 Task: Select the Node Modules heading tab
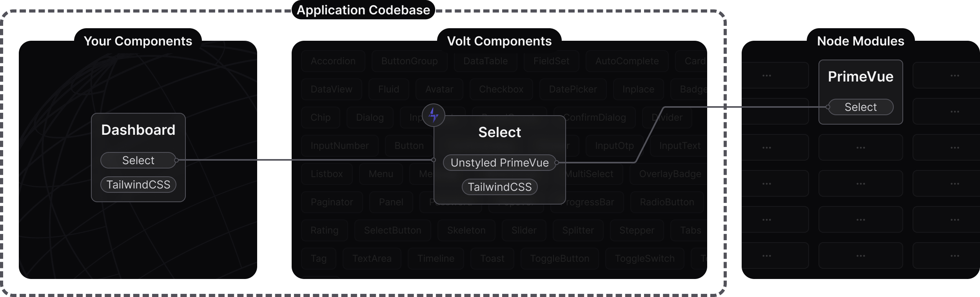[x=860, y=41]
